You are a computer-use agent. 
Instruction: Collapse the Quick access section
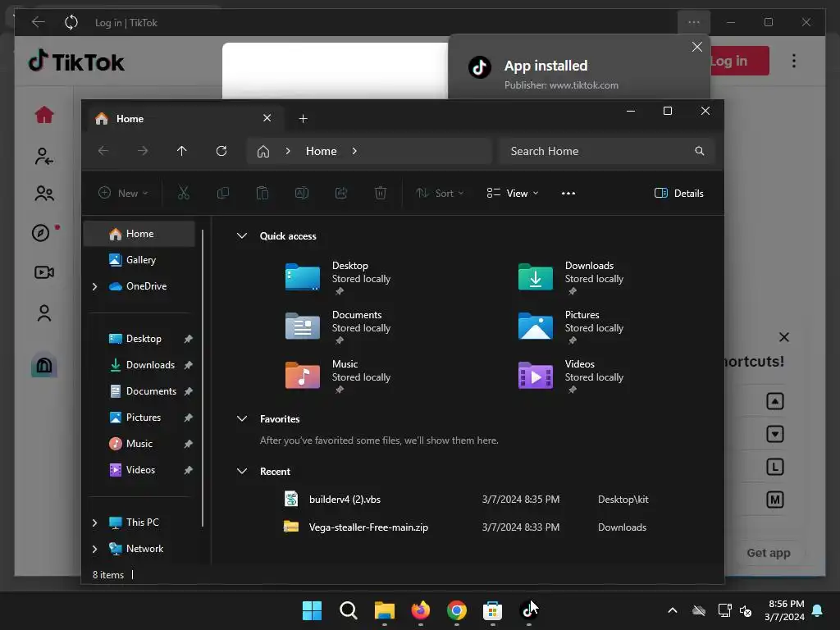(242, 235)
